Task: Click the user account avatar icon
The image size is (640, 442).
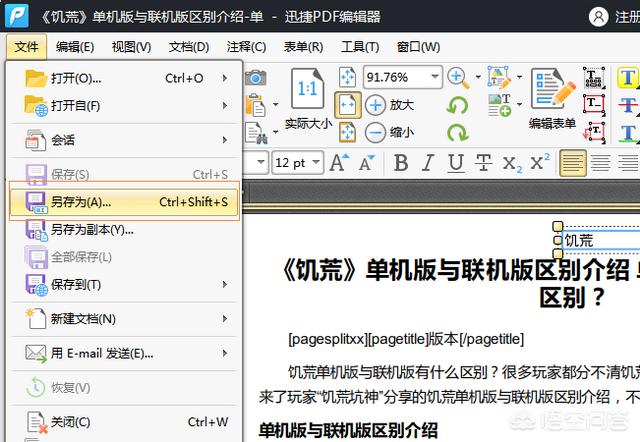Action: pos(598,16)
